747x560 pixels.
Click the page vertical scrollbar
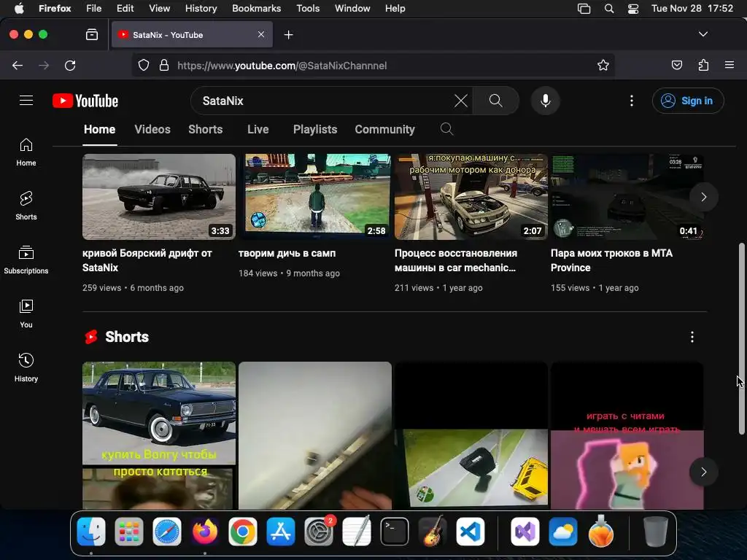tap(741, 338)
